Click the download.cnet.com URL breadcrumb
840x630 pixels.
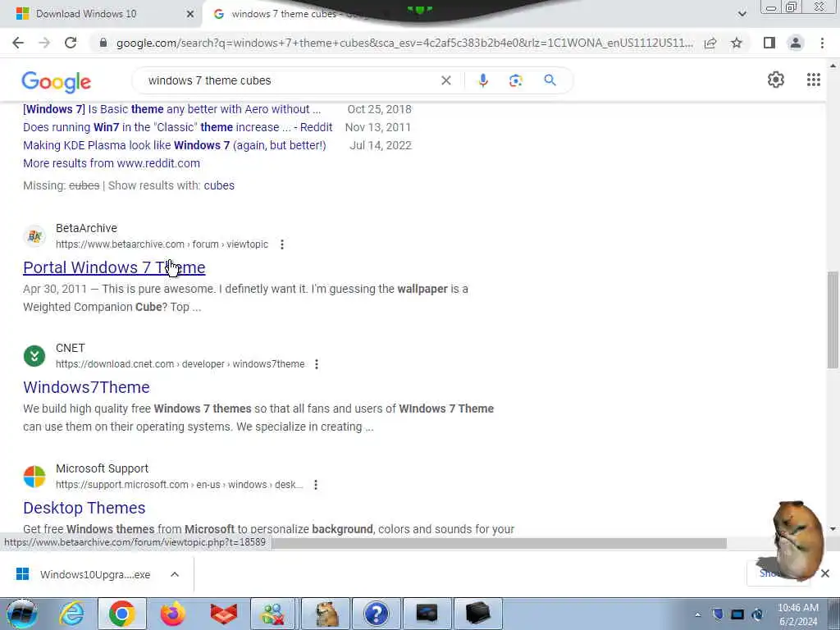click(x=180, y=364)
